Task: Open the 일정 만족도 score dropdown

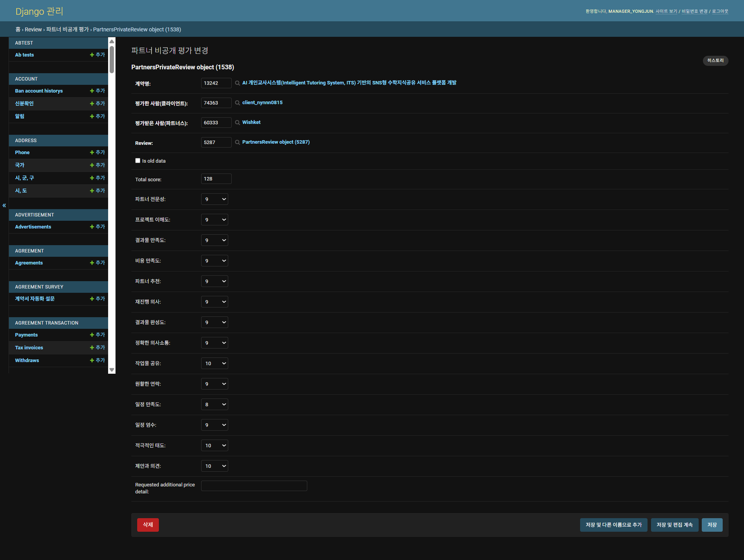Action: [214, 405]
